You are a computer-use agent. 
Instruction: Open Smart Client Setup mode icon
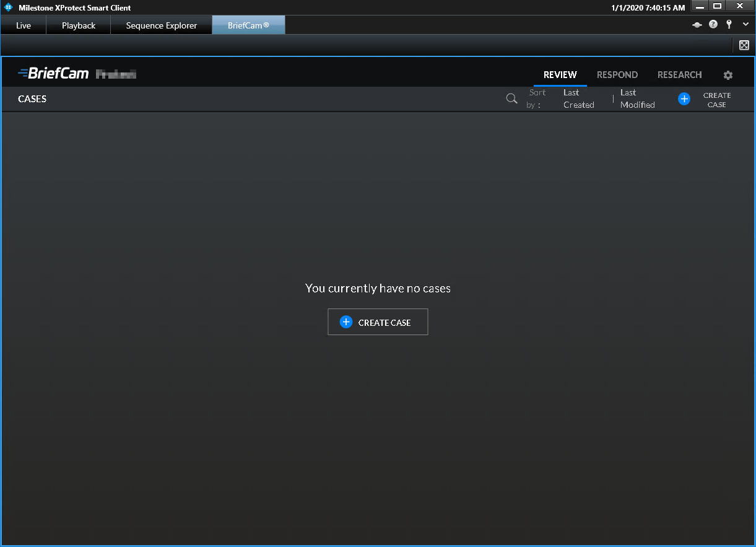tap(697, 24)
